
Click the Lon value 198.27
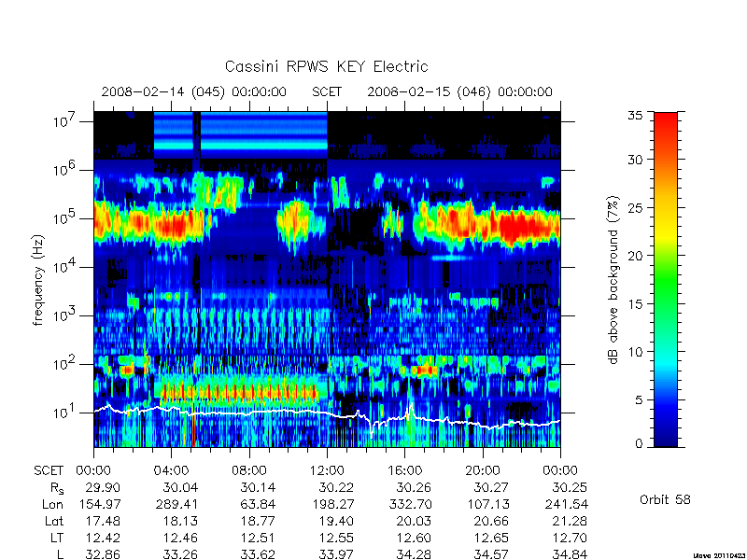click(332, 504)
